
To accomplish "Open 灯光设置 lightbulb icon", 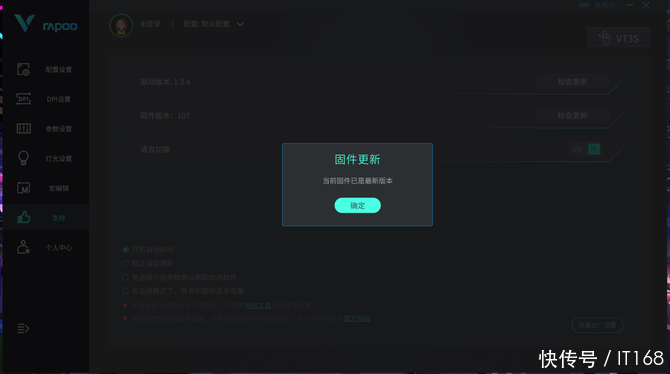I will click(24, 158).
